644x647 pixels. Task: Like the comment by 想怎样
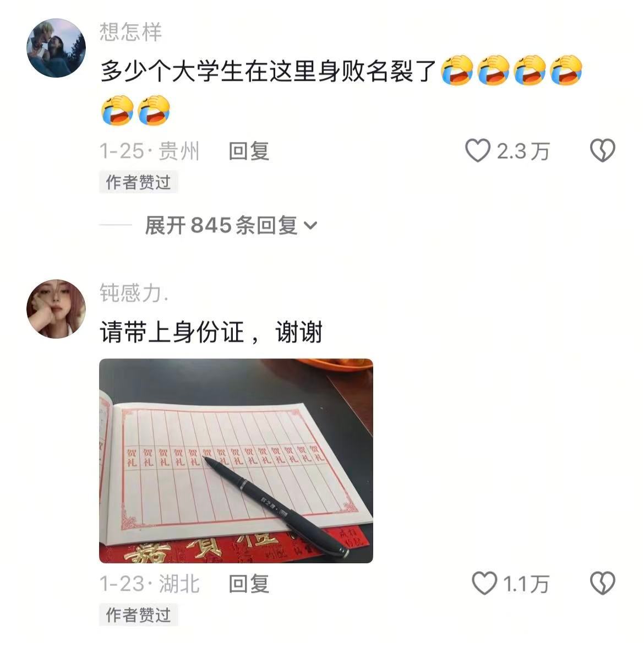pos(478,151)
